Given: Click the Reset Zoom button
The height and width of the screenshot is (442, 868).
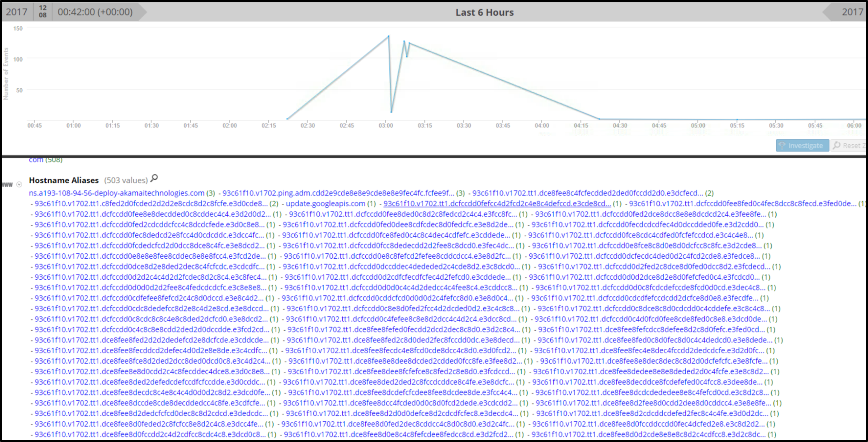Looking at the screenshot, I should coord(849,145).
